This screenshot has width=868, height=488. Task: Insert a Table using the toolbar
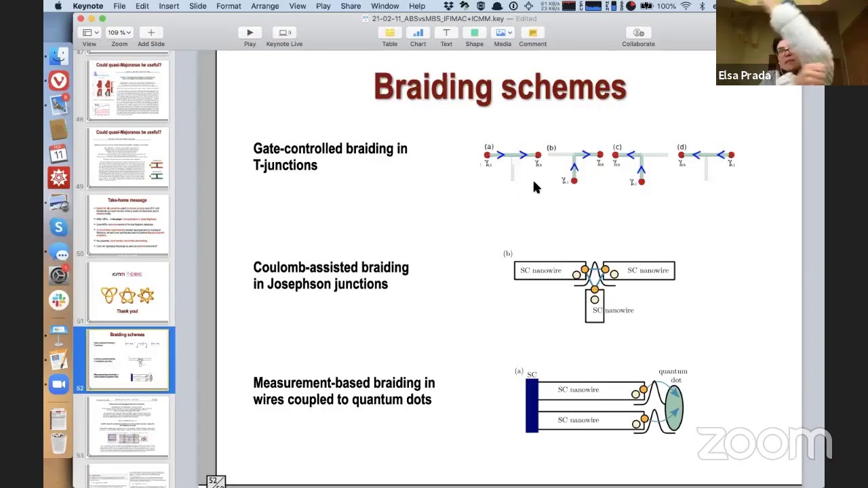(x=390, y=33)
